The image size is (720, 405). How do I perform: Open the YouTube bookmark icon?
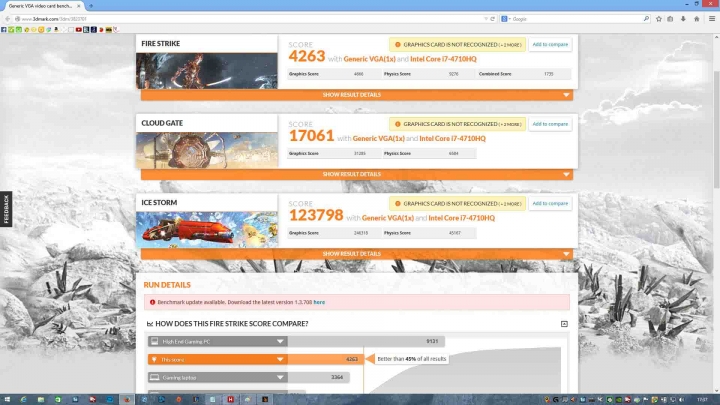click(79, 29)
